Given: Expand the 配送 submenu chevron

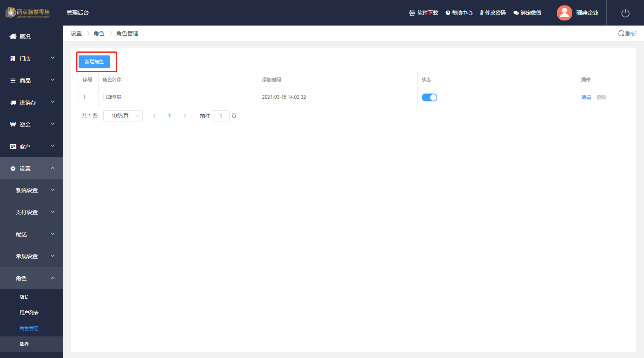Looking at the screenshot, I should [53, 234].
